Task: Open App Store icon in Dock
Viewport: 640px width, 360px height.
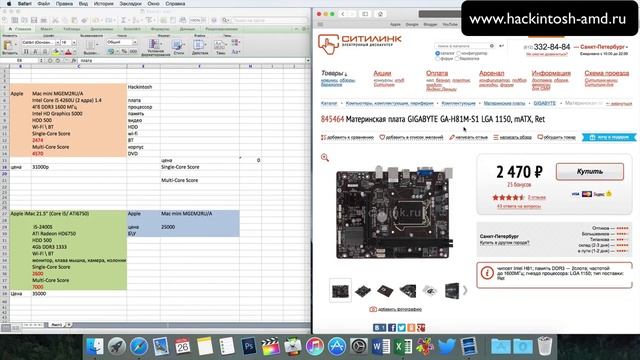Action: pyautogui.click(x=337, y=347)
